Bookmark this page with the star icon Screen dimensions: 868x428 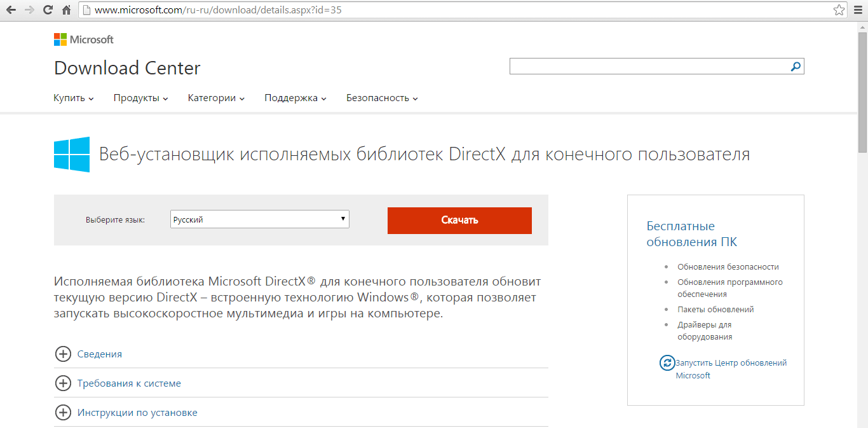point(839,10)
